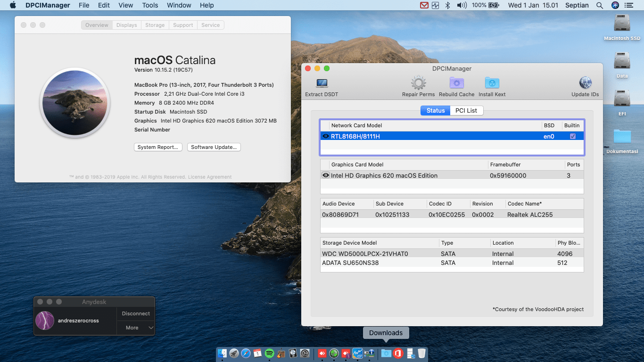The image size is (644, 362).
Task: Click the Realtek ALC255 codec name cell
Action: point(530,214)
